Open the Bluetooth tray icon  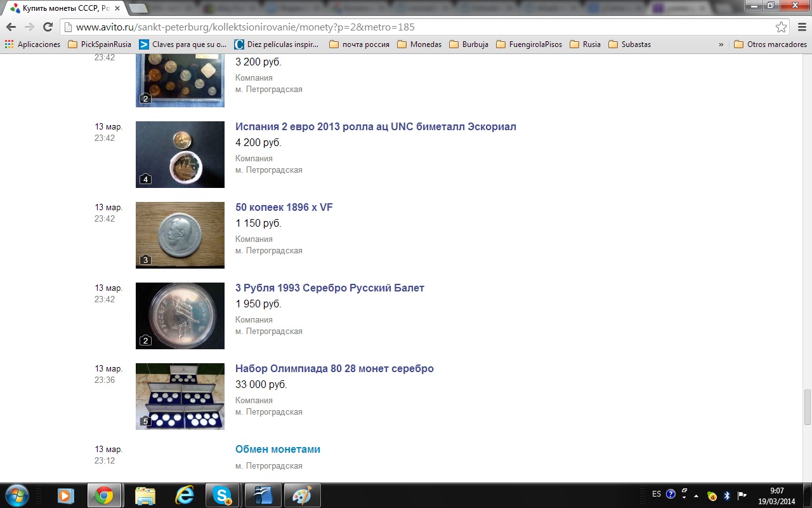(x=727, y=495)
